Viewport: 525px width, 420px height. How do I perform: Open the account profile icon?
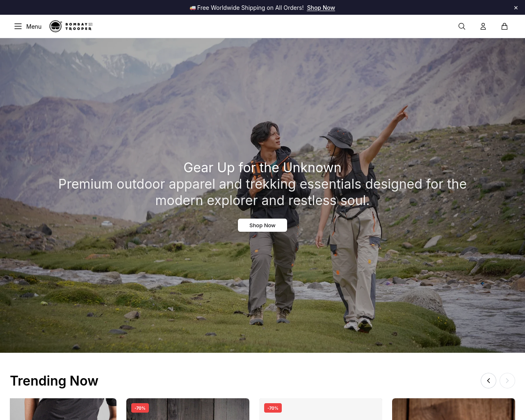pyautogui.click(x=483, y=26)
